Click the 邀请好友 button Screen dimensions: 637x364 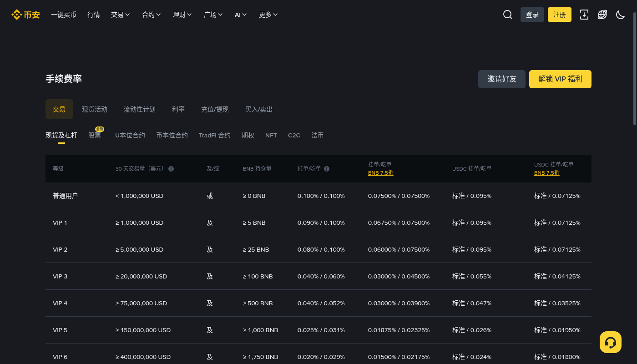pos(502,79)
